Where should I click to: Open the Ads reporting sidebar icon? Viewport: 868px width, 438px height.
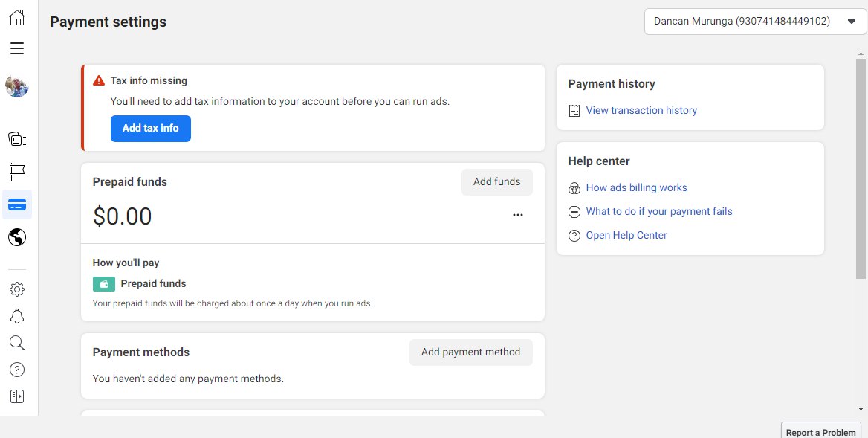[x=17, y=139]
